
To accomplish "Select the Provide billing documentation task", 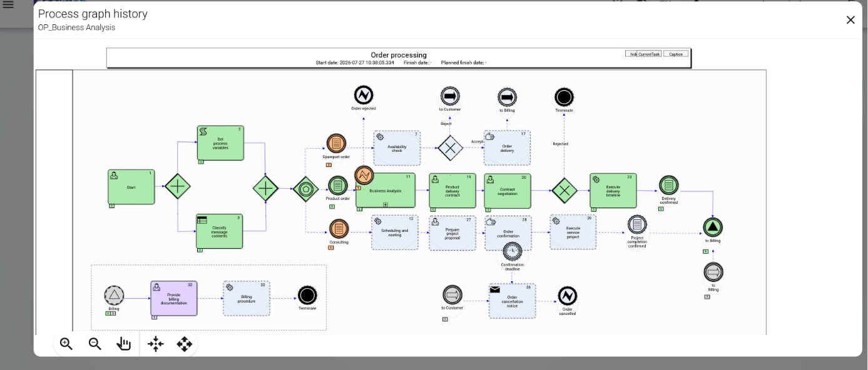I will (x=174, y=298).
